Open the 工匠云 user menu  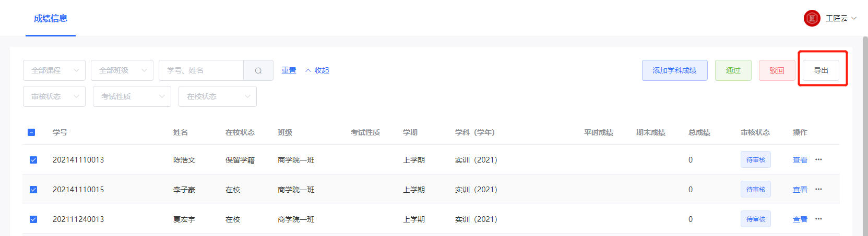[841, 18]
